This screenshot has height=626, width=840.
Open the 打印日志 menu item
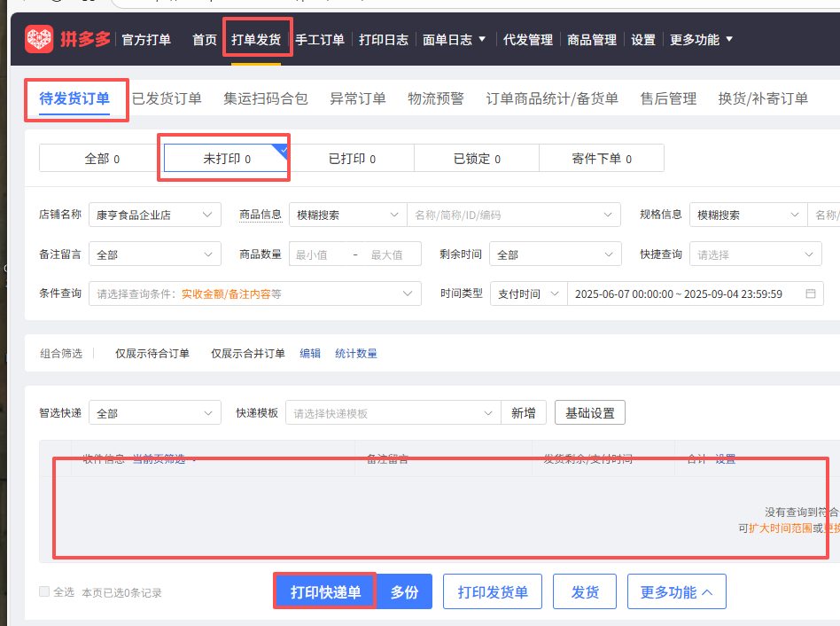tap(384, 40)
